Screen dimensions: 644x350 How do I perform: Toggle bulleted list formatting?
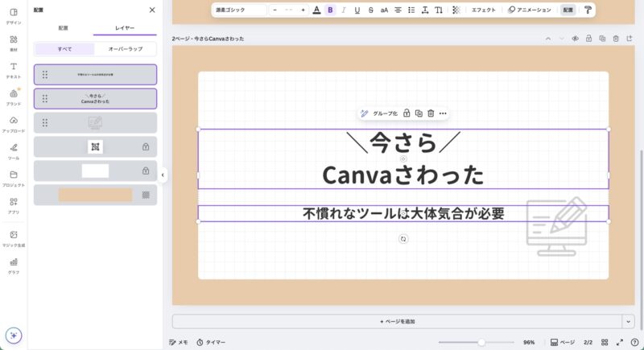411,10
